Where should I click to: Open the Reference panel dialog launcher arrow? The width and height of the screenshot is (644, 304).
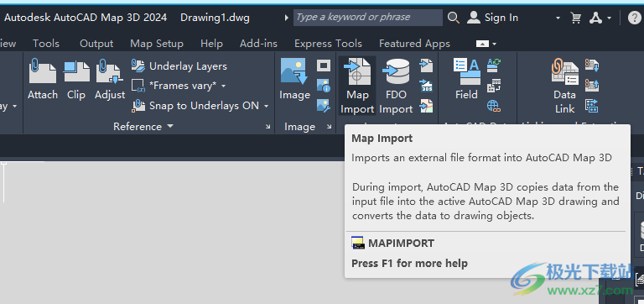coord(268,127)
